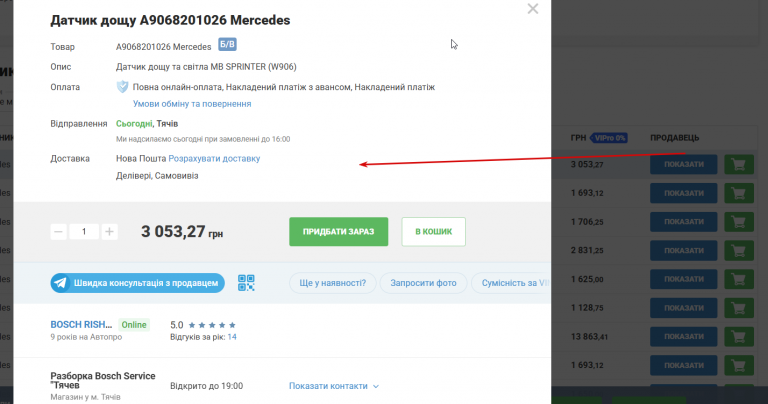The height and width of the screenshot is (404, 768).
Task: Expand Показати контакти dropdown
Action: click(x=334, y=386)
